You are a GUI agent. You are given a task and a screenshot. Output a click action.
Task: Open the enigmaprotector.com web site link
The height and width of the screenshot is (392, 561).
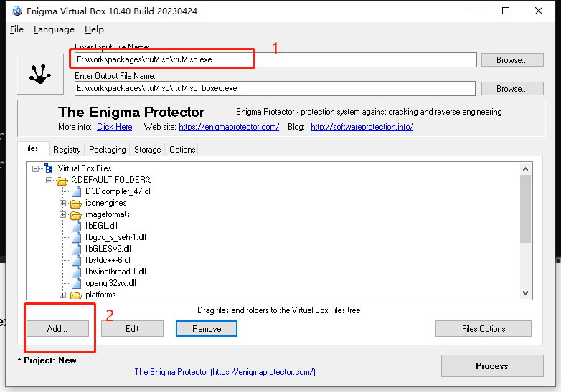click(x=229, y=127)
